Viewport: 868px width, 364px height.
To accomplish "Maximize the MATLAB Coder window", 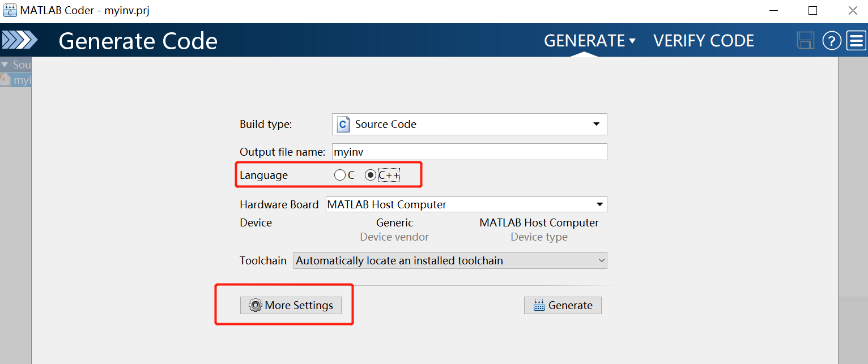I will pyautogui.click(x=812, y=10).
